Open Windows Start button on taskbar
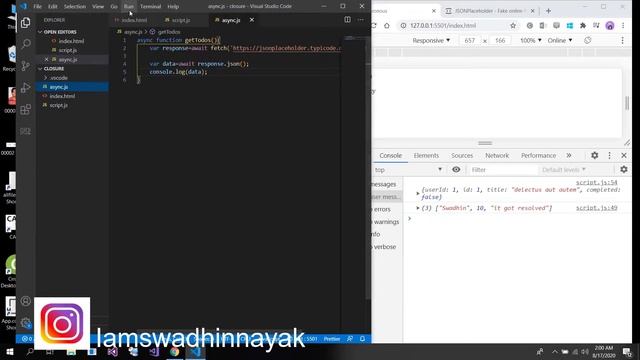The width and height of the screenshot is (640, 360). click(x=9, y=351)
